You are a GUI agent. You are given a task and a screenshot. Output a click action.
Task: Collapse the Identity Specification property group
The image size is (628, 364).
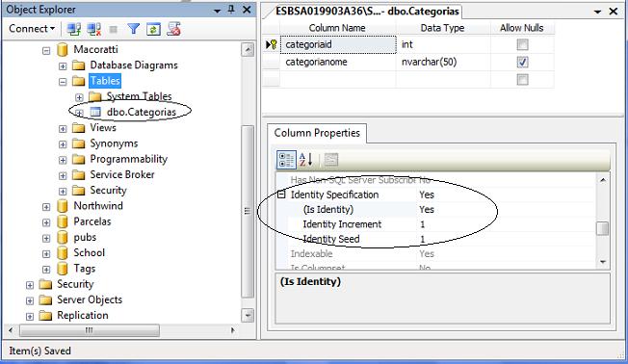pyautogui.click(x=281, y=195)
